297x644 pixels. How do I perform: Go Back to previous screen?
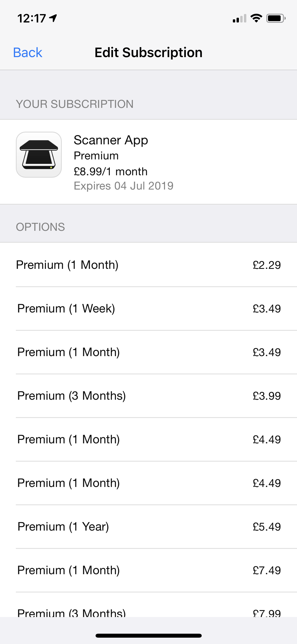coord(28,53)
